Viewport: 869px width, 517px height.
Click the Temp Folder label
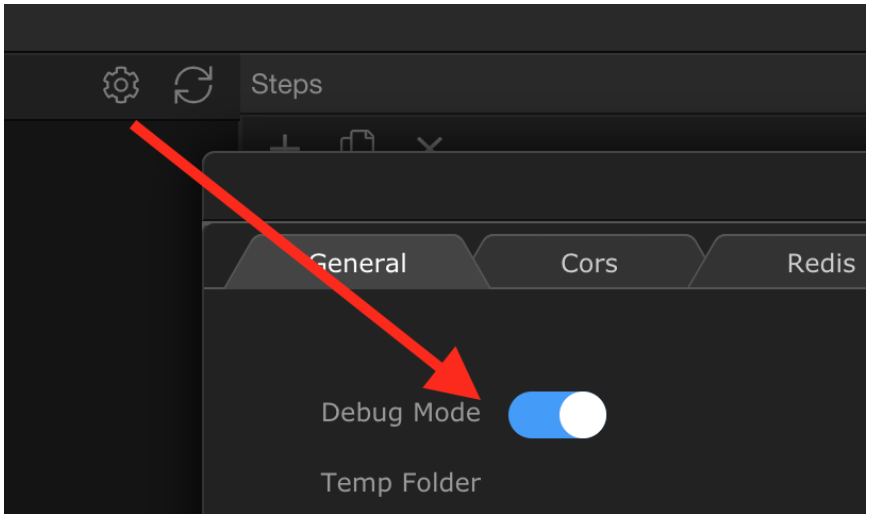pyautogui.click(x=400, y=483)
